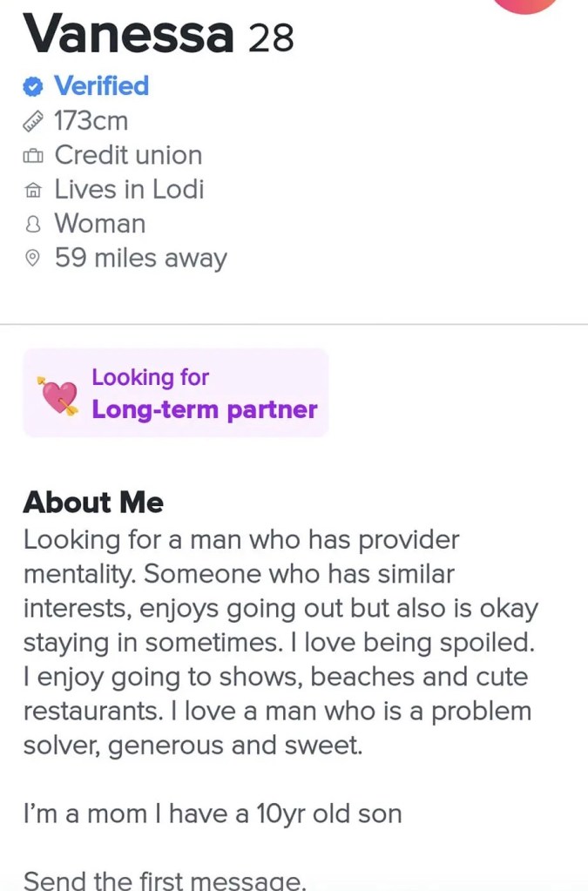
Task: Click the ruler height icon
Action: click(x=33, y=121)
